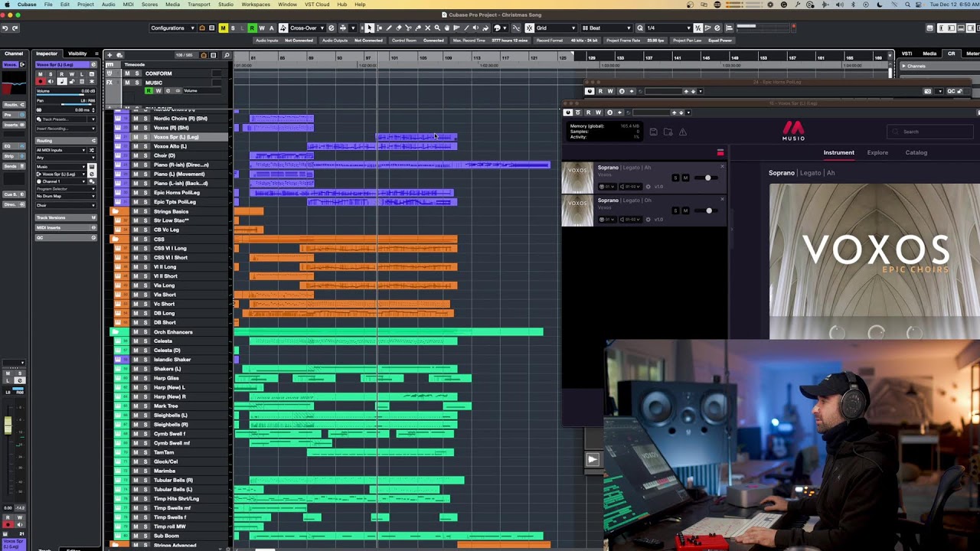Toggle record enable in Inspector
The width and height of the screenshot is (980, 551).
pos(41,82)
